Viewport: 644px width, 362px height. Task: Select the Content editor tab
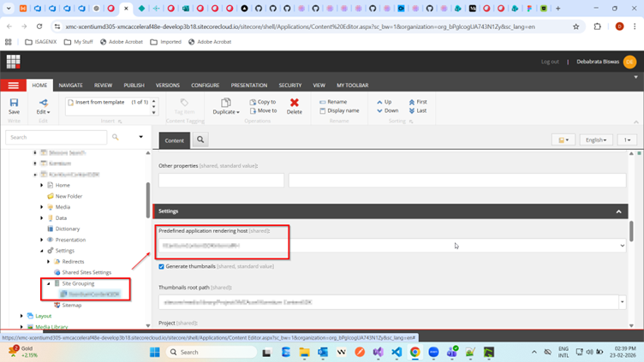tap(175, 140)
